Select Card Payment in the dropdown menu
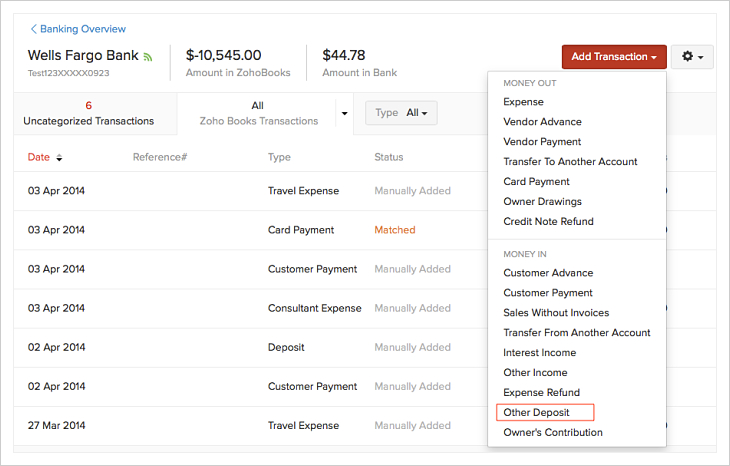The width and height of the screenshot is (730, 466). click(x=536, y=182)
